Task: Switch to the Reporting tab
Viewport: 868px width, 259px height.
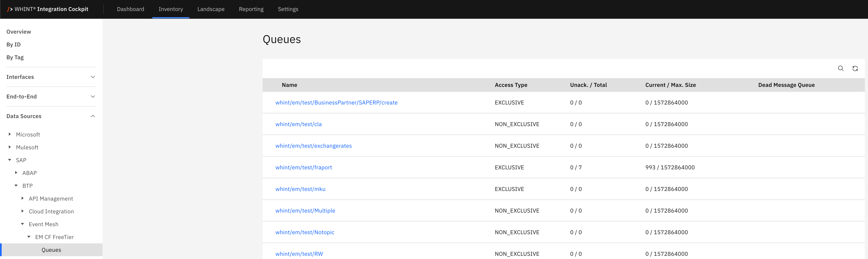Action: 251,9
